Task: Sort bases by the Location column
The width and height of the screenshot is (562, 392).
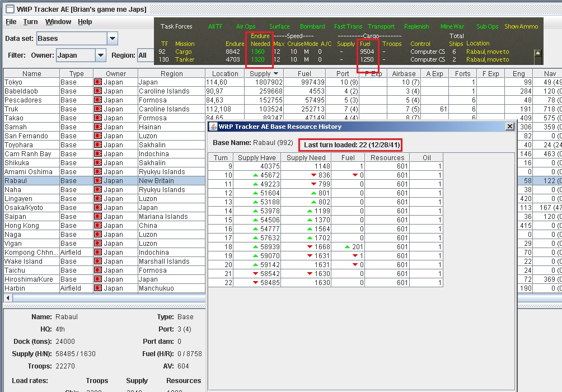Action: (225, 73)
